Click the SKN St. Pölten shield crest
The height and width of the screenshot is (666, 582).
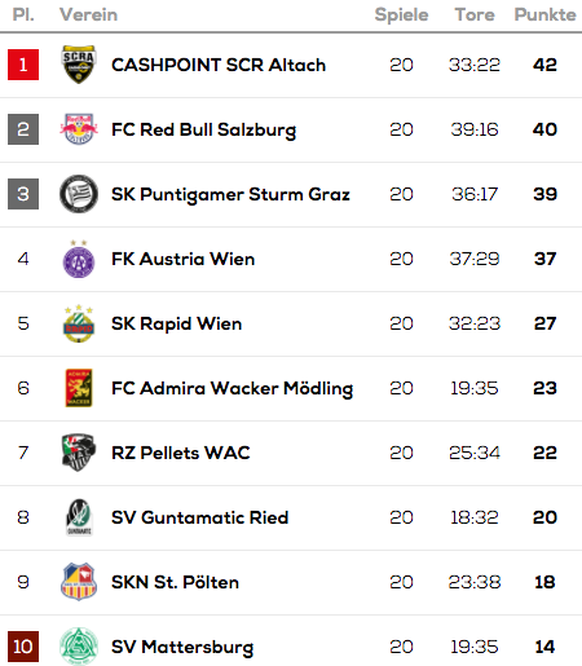point(79,582)
